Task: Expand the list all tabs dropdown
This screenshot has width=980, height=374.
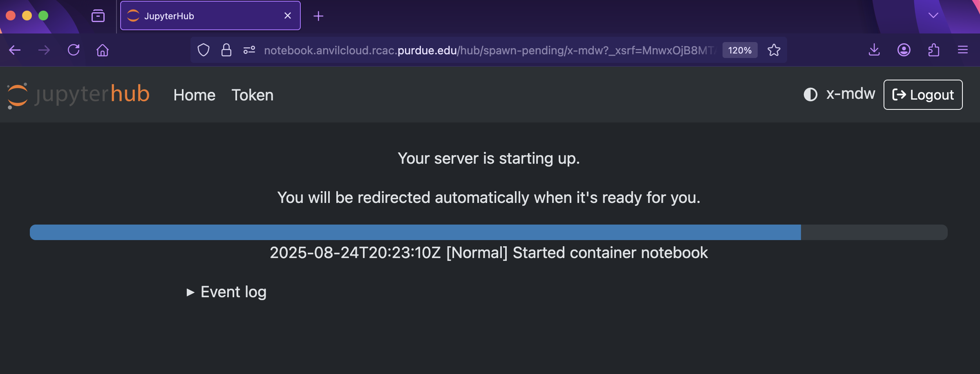Action: click(933, 16)
